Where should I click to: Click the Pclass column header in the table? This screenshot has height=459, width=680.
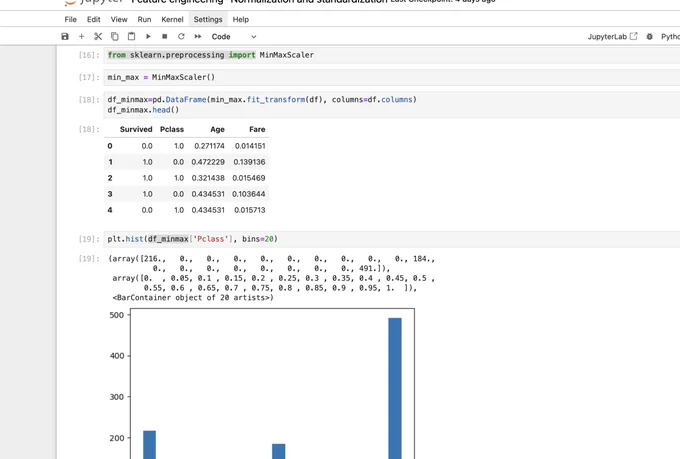[172, 129]
